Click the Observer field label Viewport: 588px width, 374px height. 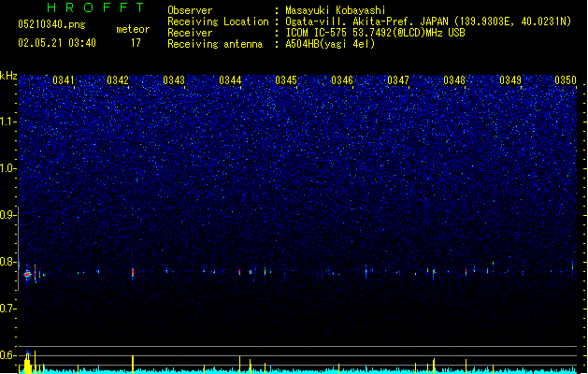point(190,10)
